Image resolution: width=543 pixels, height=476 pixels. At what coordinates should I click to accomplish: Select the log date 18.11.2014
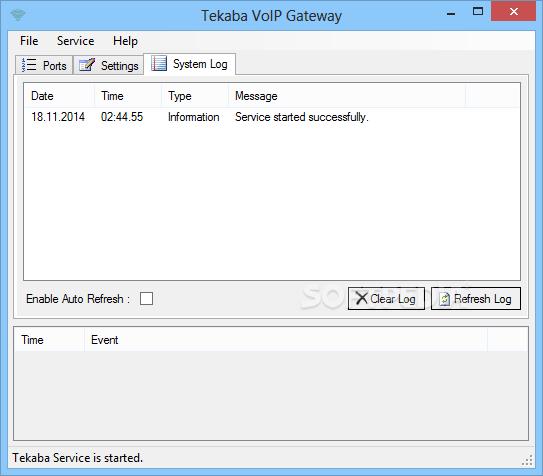[x=58, y=117]
